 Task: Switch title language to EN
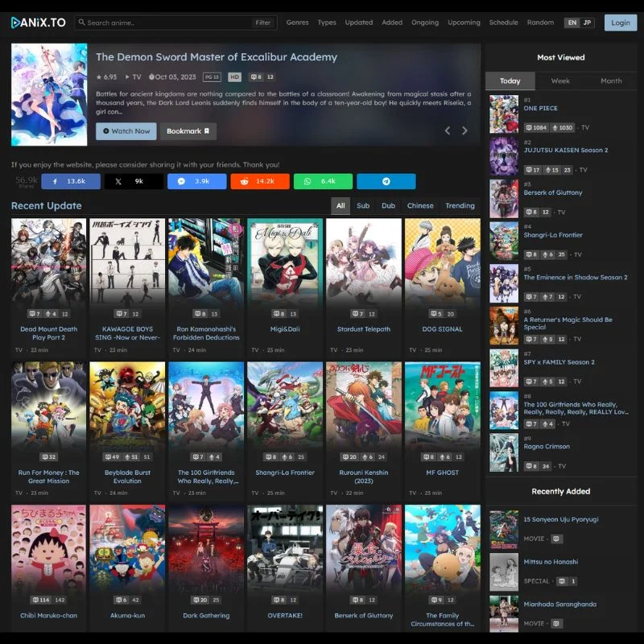click(x=572, y=23)
